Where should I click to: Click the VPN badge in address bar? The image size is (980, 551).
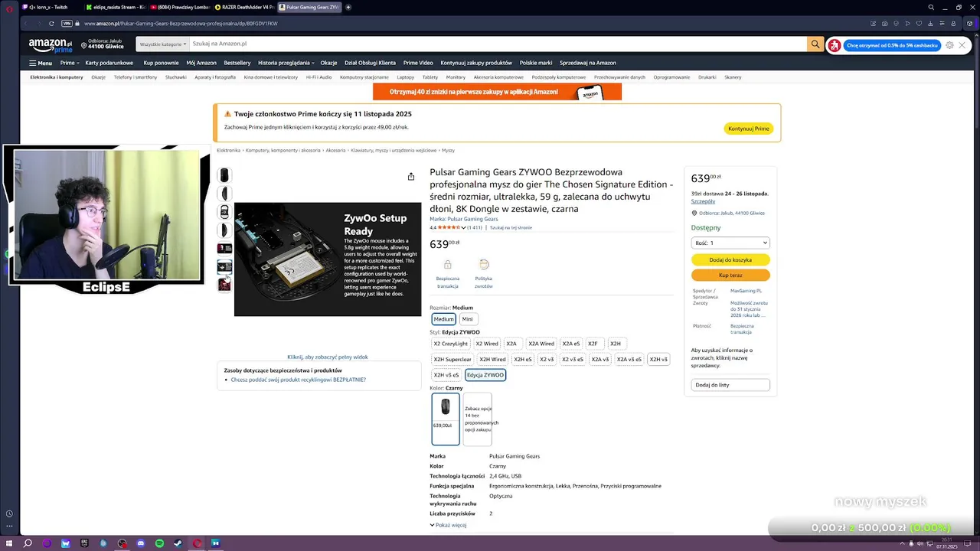pyautogui.click(x=67, y=24)
